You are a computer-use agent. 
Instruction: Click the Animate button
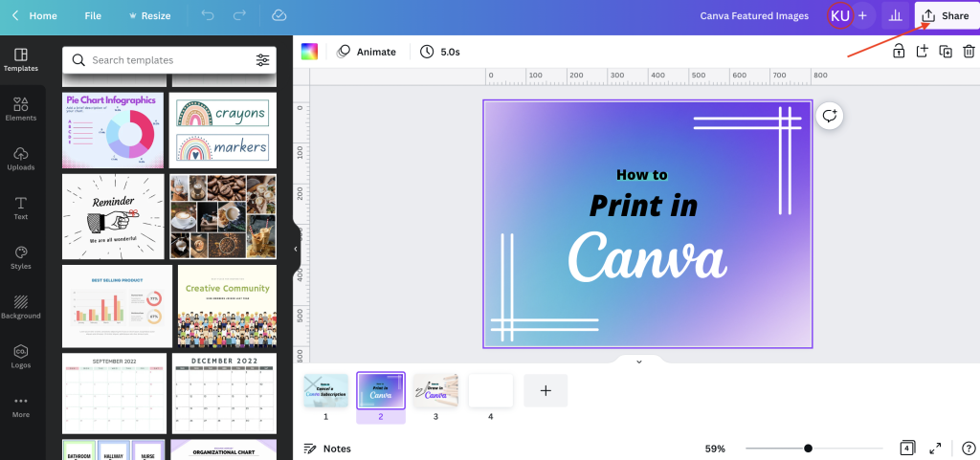coord(367,52)
